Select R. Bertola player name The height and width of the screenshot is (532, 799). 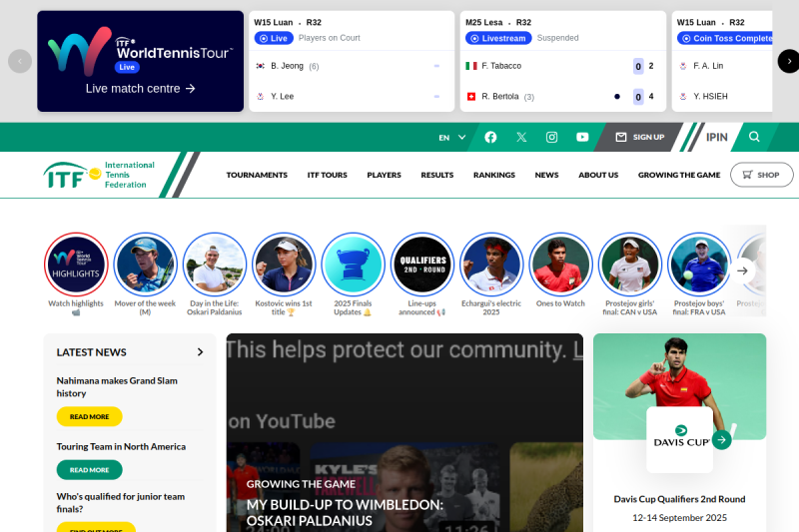point(500,96)
